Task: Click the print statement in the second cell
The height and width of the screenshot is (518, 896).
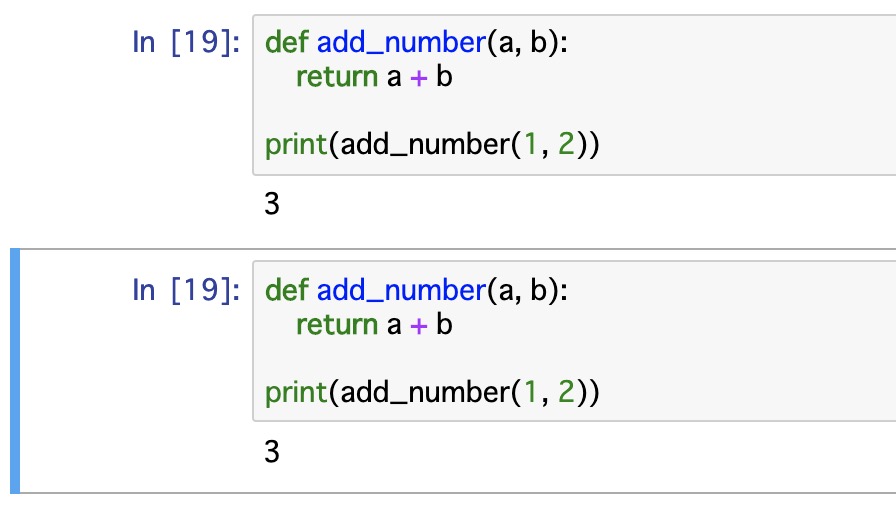Action: (432, 392)
